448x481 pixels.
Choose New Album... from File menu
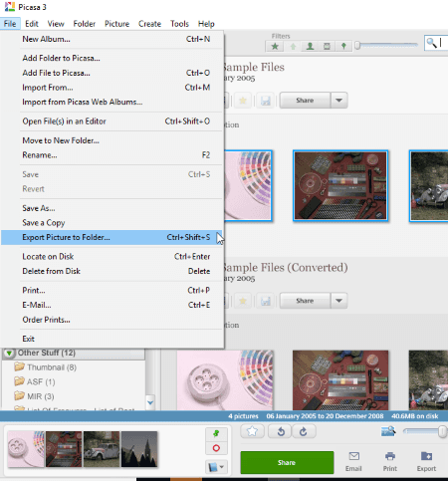coord(112,39)
